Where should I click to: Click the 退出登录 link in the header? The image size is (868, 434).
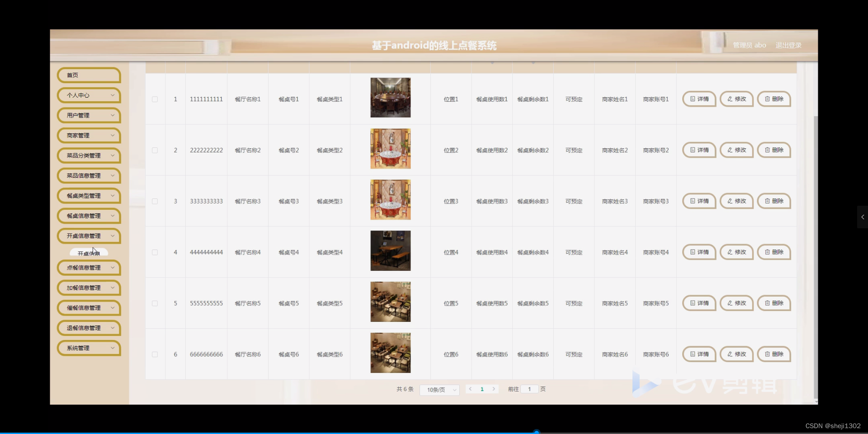[788, 45]
